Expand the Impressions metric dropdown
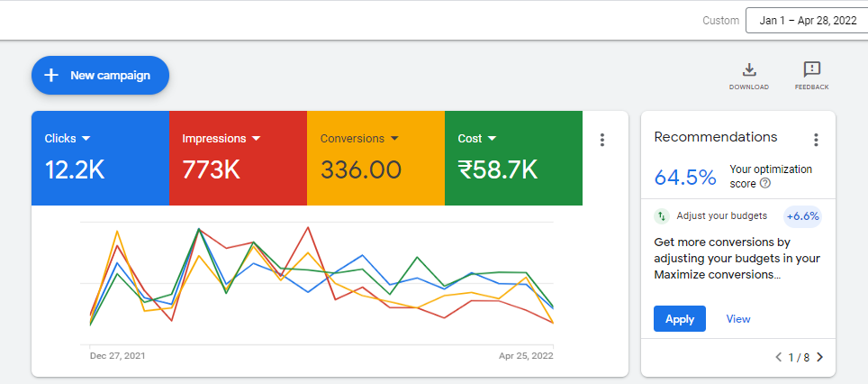868x384 pixels. click(256, 139)
